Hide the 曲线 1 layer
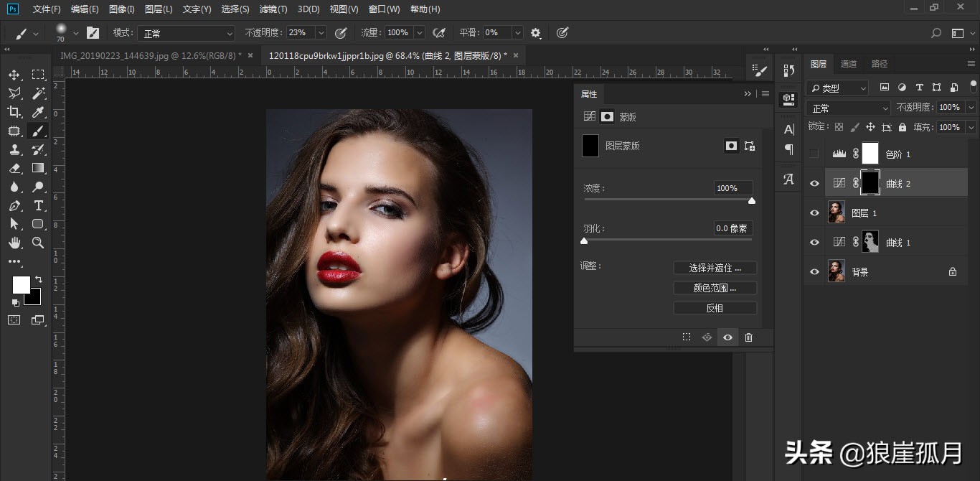 click(x=814, y=243)
